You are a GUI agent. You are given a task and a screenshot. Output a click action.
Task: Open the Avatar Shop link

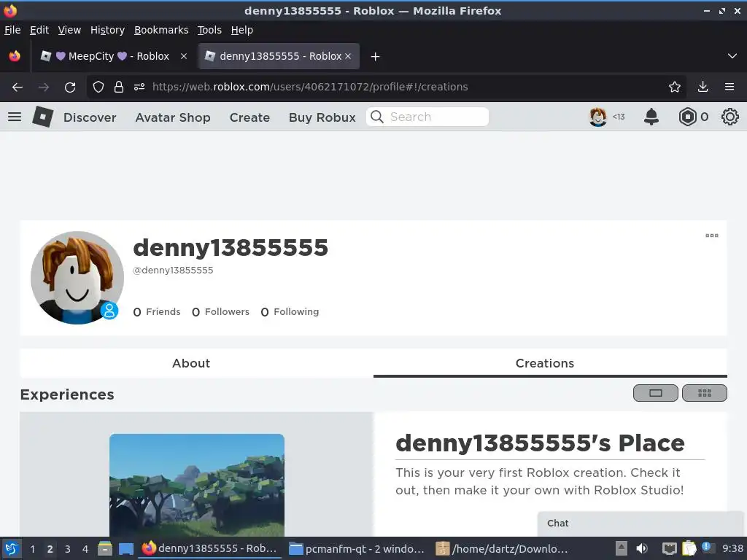click(x=173, y=117)
